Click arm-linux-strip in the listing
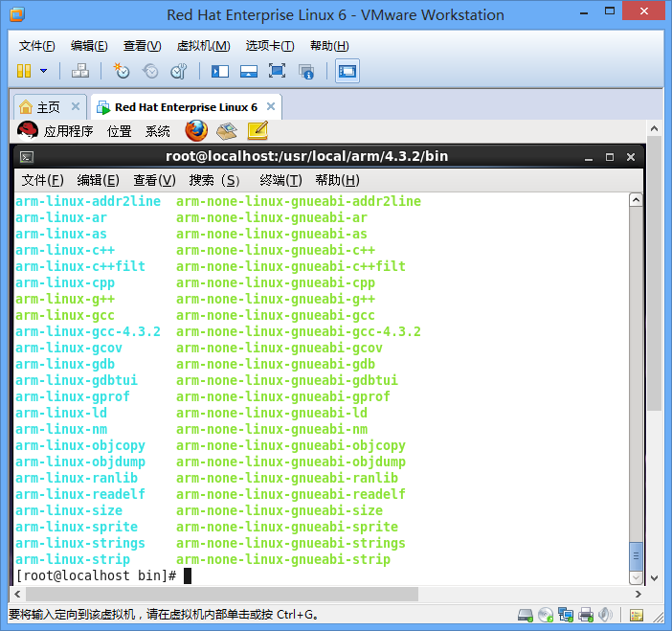This screenshot has height=631, width=672. pyautogui.click(x=73, y=560)
